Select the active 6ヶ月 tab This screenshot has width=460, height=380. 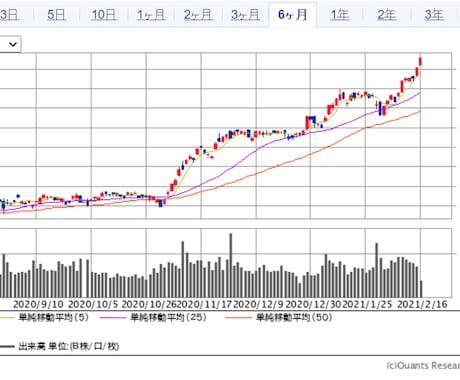coord(293,15)
